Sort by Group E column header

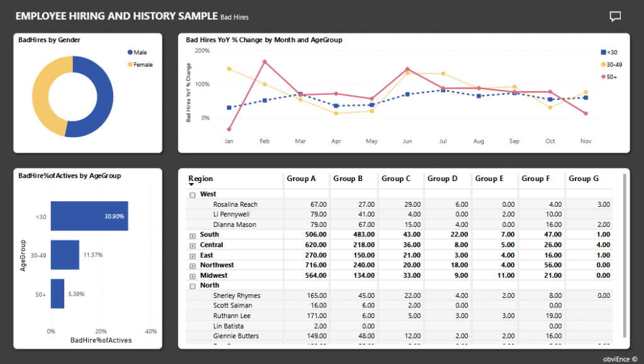click(x=489, y=179)
